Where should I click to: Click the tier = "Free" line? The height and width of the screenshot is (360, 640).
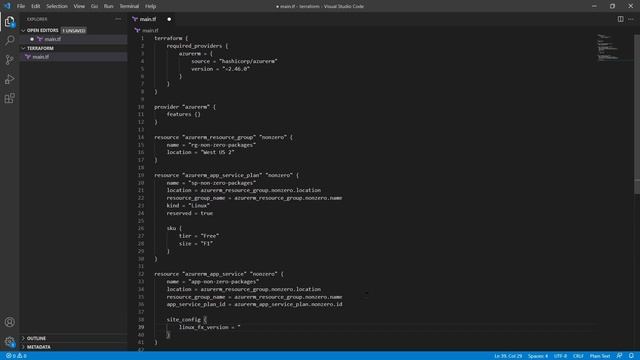coord(199,236)
